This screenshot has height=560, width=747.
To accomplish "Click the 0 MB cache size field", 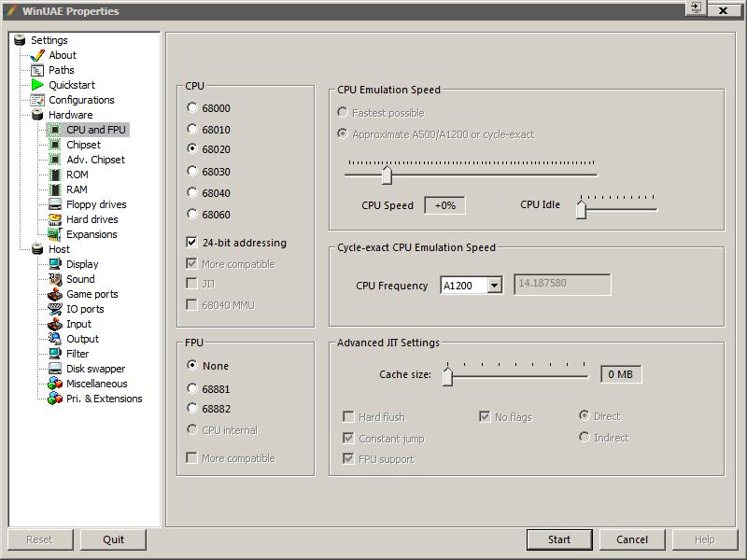I will [621, 374].
